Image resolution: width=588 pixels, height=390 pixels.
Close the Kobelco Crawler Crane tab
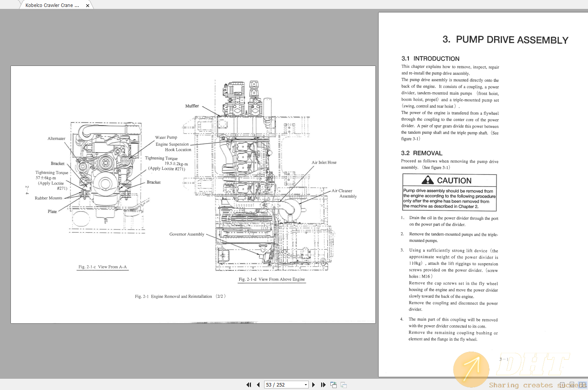(88, 5)
